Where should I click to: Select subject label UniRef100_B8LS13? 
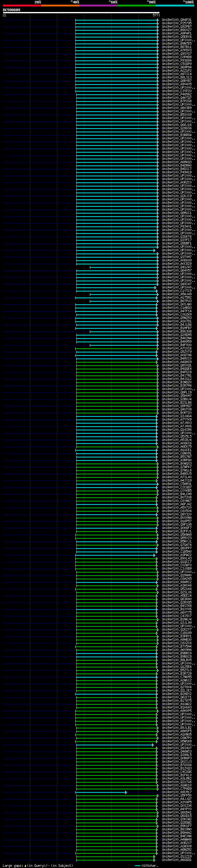(x=177, y=77)
